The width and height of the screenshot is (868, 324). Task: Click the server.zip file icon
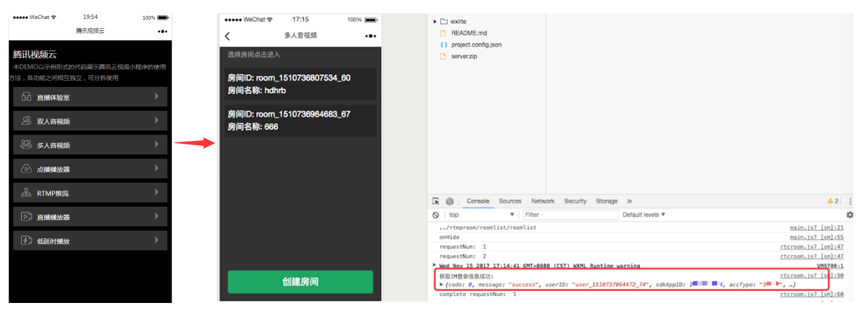[443, 56]
